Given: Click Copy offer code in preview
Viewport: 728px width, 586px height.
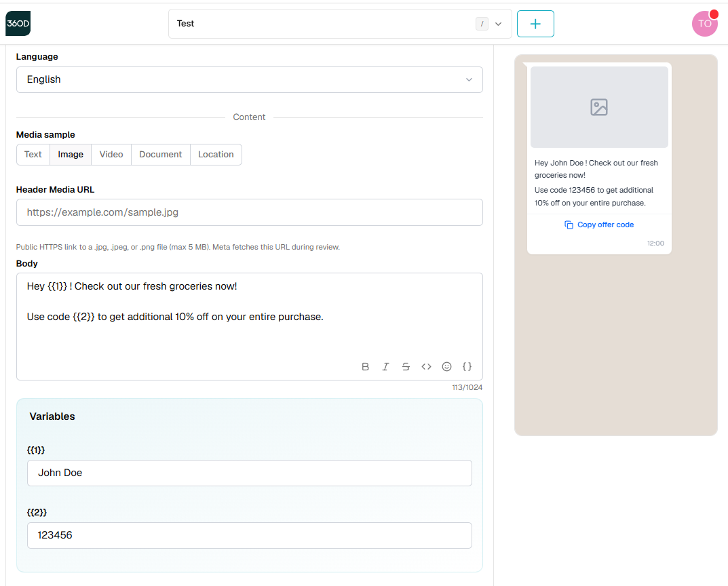Looking at the screenshot, I should pos(599,224).
